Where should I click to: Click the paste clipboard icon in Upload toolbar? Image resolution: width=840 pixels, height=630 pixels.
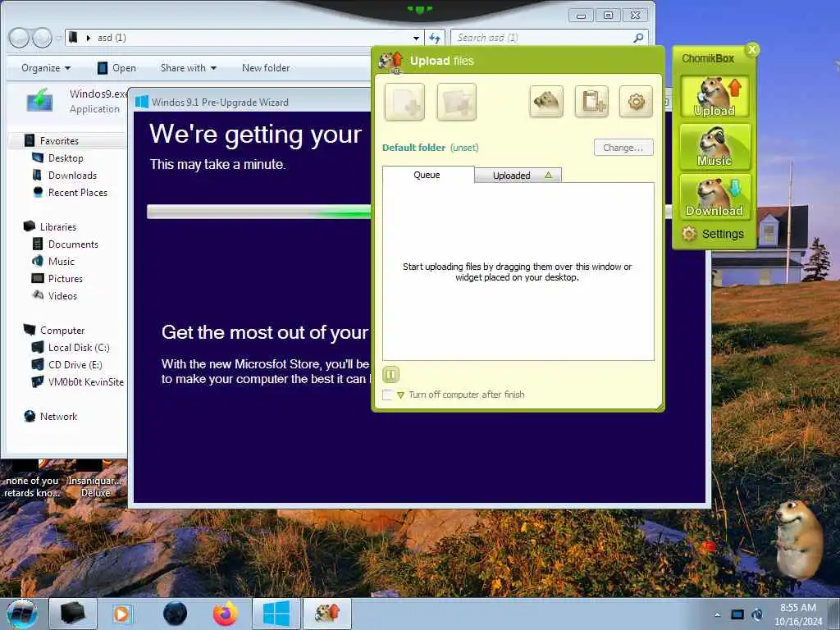click(591, 101)
